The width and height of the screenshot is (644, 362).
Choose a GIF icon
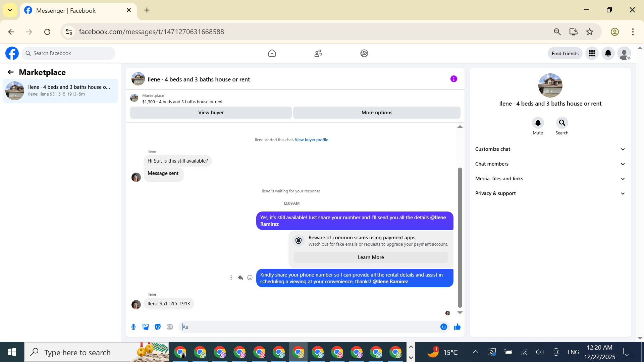pos(170,327)
